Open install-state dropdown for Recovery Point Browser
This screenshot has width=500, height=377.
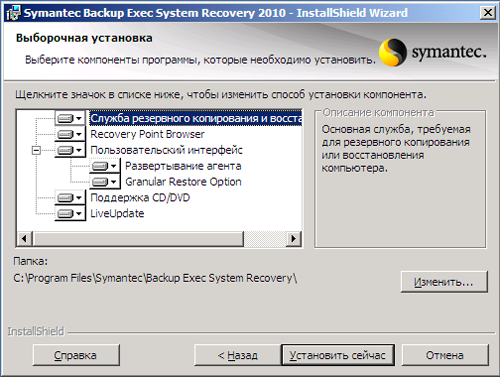(x=70, y=134)
